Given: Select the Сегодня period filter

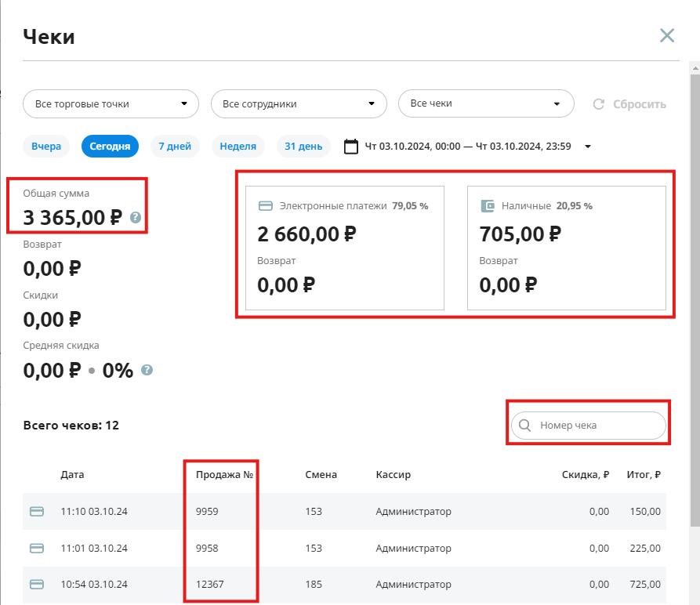Looking at the screenshot, I should (x=110, y=147).
